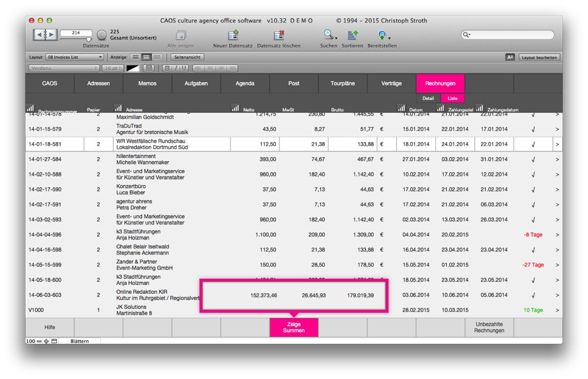Expand the Bereitstellen dropdown arrow
The height and width of the screenshot is (379, 588).
(x=390, y=38)
